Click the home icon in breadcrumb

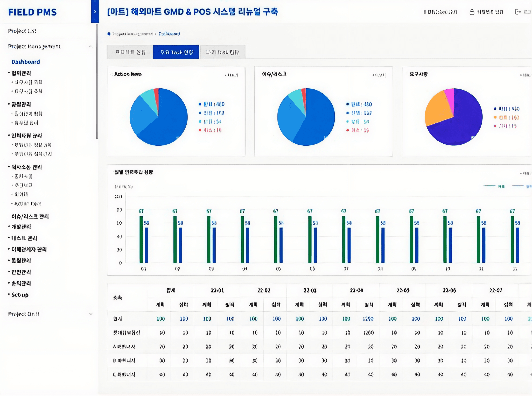109,34
